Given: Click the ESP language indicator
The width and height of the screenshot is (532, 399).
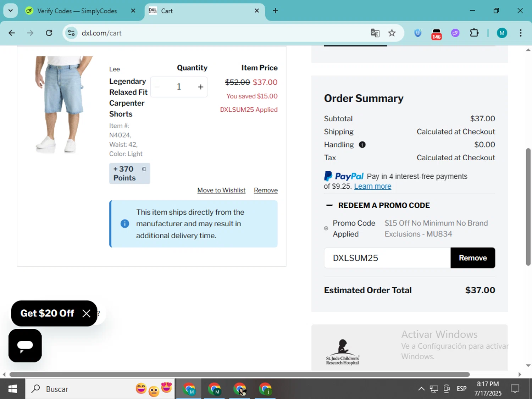Looking at the screenshot, I should point(462,389).
